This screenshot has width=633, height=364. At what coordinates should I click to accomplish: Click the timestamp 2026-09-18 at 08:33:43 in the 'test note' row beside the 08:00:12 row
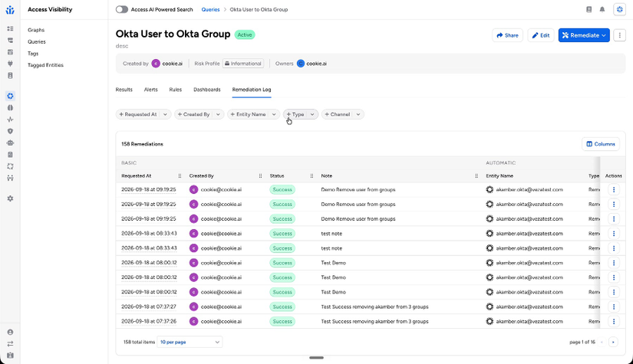[149, 248]
